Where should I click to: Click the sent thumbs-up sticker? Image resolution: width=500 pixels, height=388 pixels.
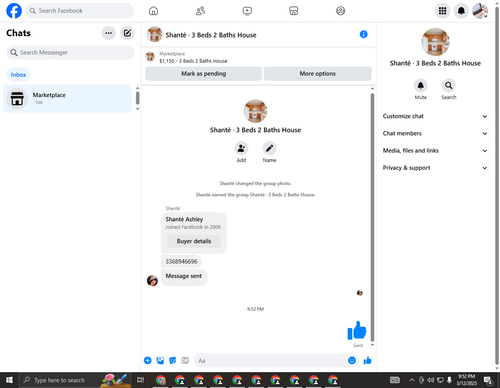tap(357, 330)
